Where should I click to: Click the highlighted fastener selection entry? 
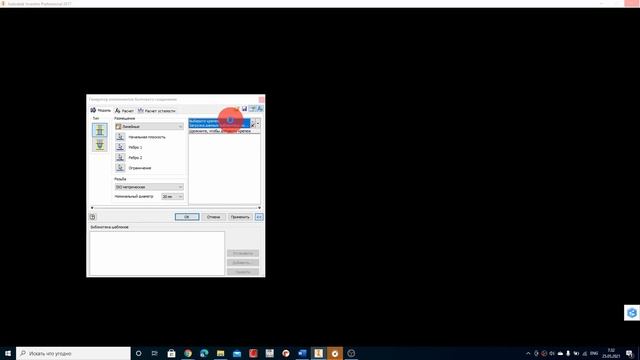tap(219, 123)
